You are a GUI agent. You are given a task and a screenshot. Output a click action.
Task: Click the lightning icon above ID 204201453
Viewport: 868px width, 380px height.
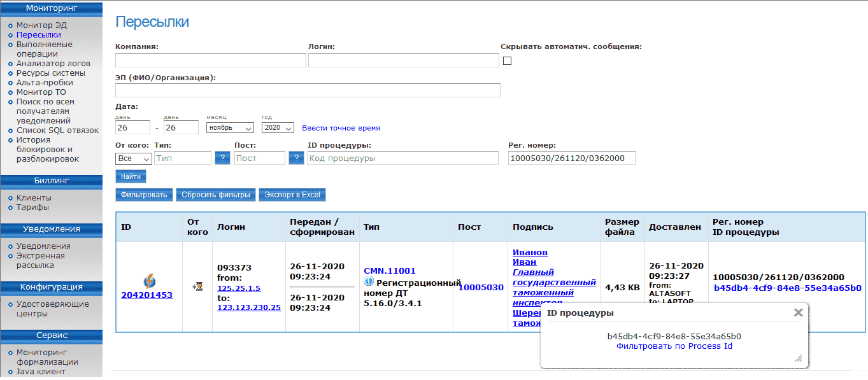point(150,281)
